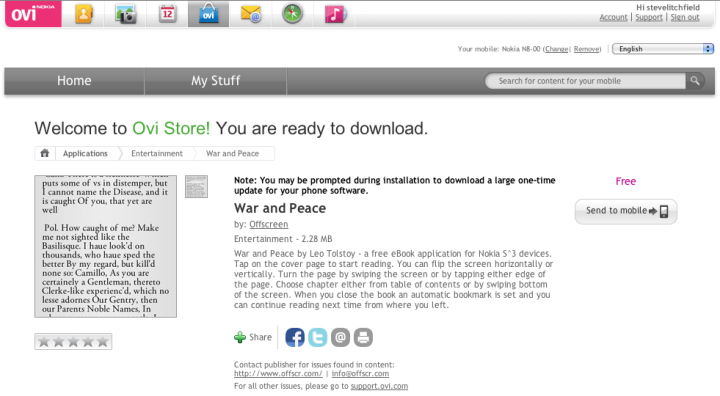Open the Ovi Contacts icon
This screenshot has height=396, width=720.
point(83,14)
